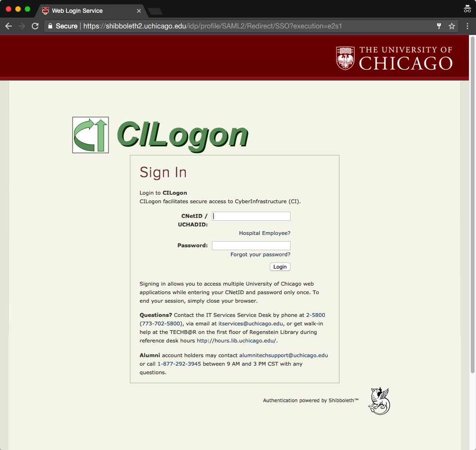Click the browser back arrow icon
The height and width of the screenshot is (450, 476).
(9, 26)
